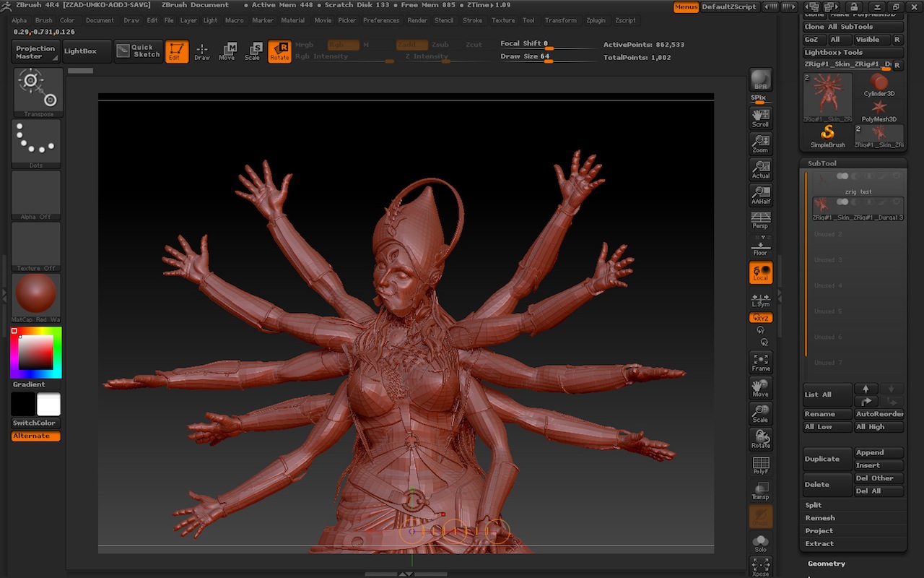Screen dimensions: 924x578
Task: Open the Zplugin menu
Action: pyautogui.click(x=596, y=20)
